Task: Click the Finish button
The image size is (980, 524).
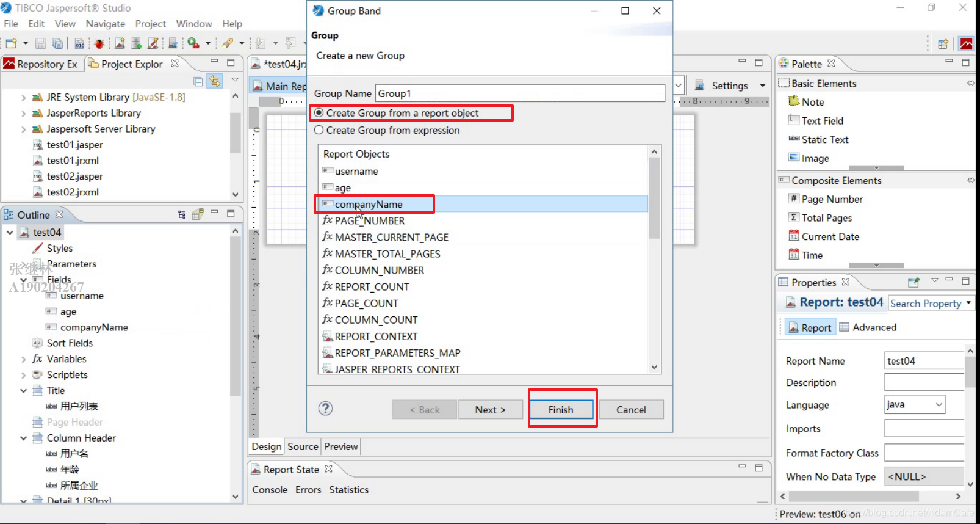Action: click(561, 410)
